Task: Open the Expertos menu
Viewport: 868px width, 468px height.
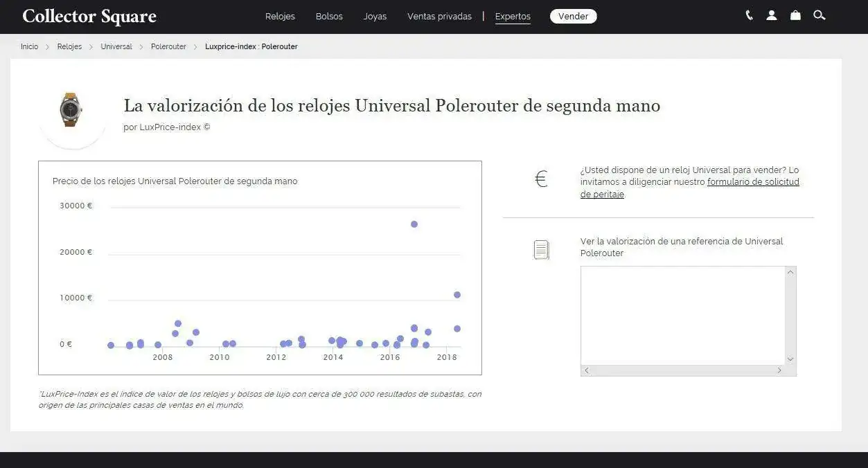Action: click(513, 17)
